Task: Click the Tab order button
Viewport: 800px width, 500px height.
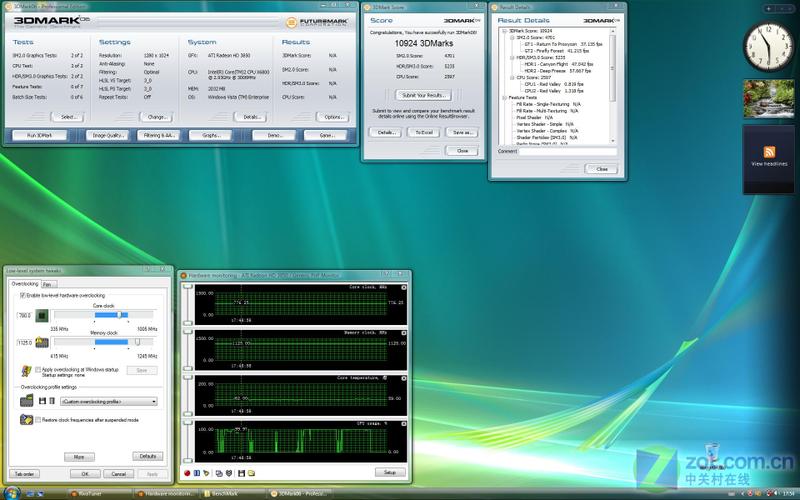Action: pos(24,474)
